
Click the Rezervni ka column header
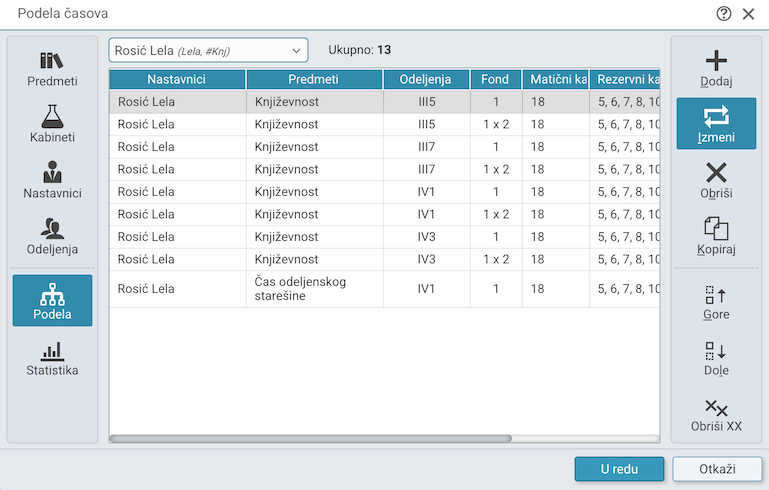625,79
